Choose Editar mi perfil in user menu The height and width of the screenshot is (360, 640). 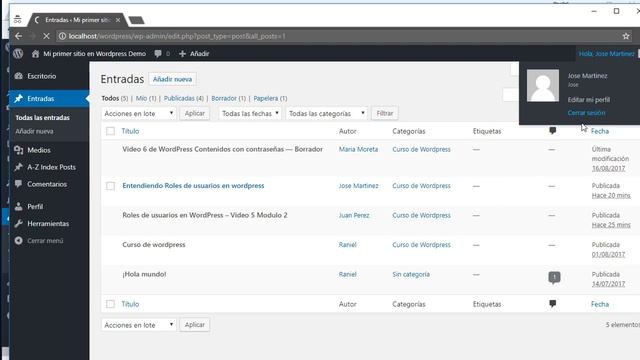coord(589,100)
